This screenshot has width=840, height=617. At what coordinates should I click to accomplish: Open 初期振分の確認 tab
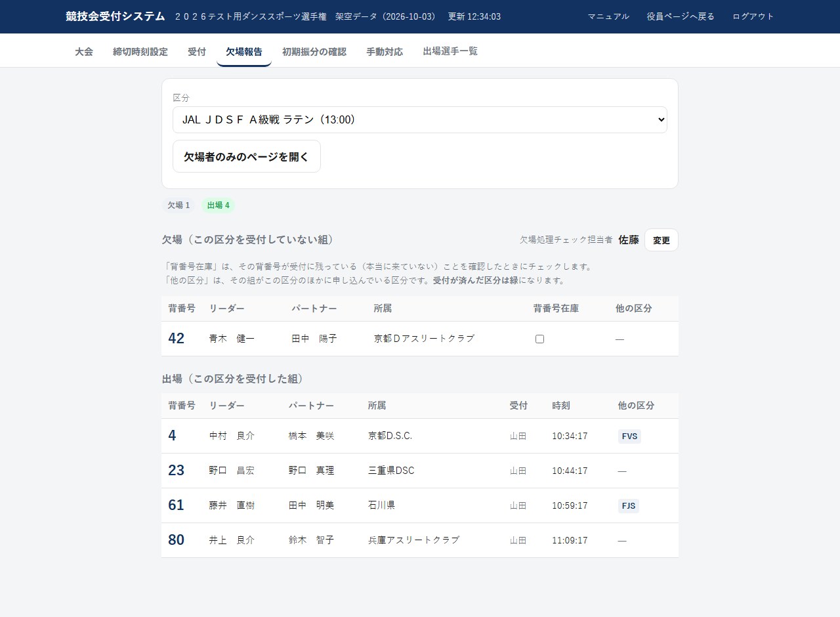pos(314,51)
